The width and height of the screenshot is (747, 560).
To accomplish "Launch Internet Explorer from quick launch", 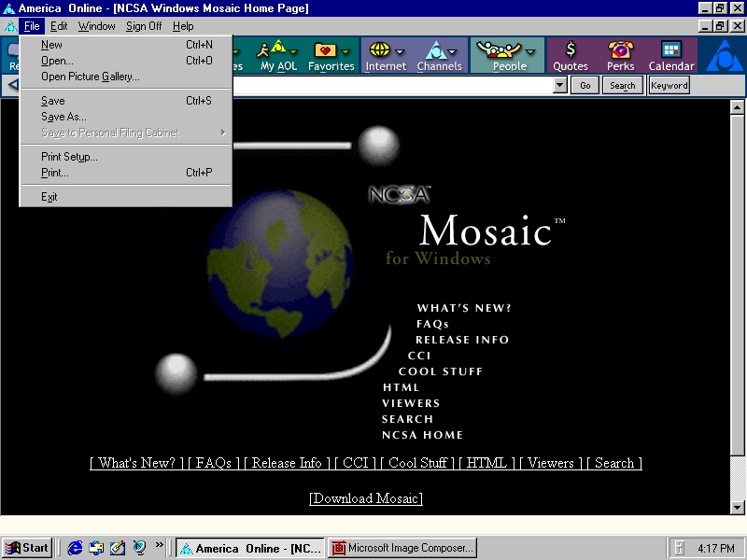I will 75,548.
